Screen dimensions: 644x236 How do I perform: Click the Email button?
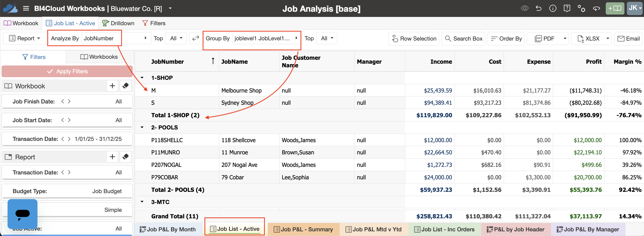coord(628,39)
